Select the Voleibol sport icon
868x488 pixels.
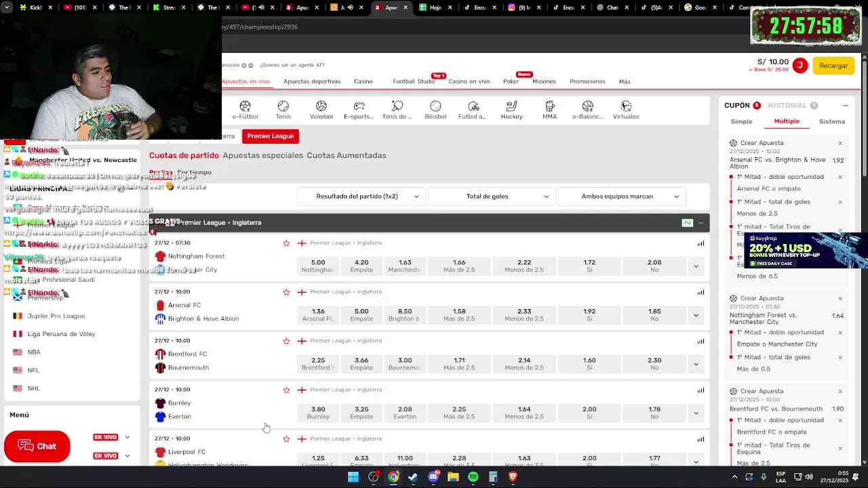point(321,110)
